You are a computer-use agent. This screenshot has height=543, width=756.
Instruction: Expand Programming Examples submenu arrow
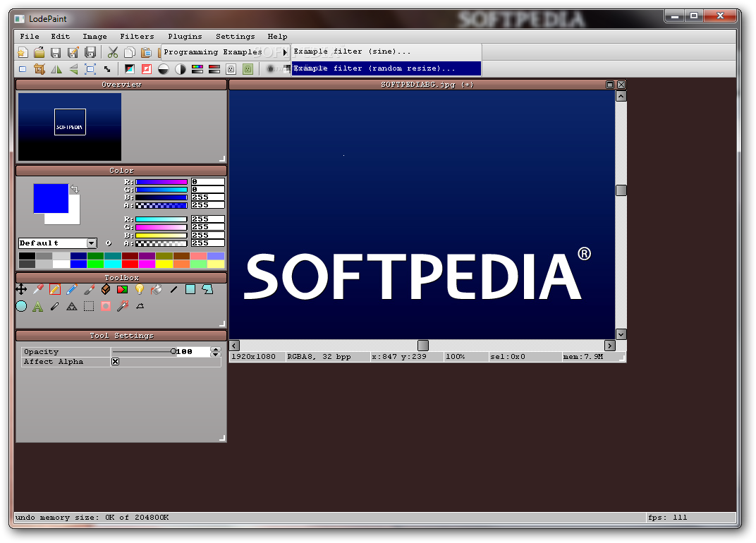[285, 52]
